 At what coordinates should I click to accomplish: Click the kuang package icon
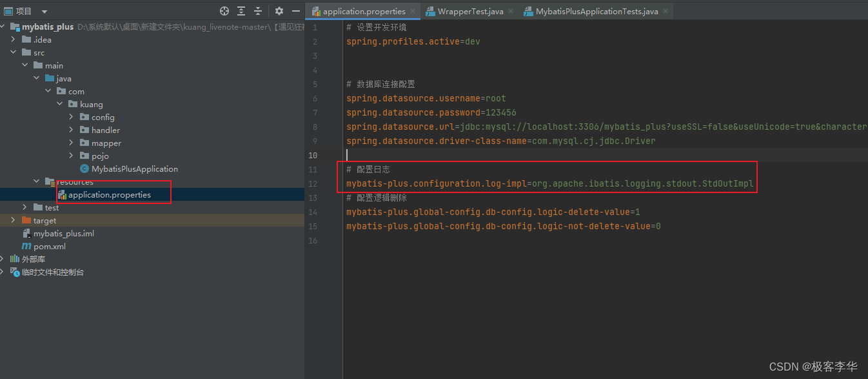(73, 104)
